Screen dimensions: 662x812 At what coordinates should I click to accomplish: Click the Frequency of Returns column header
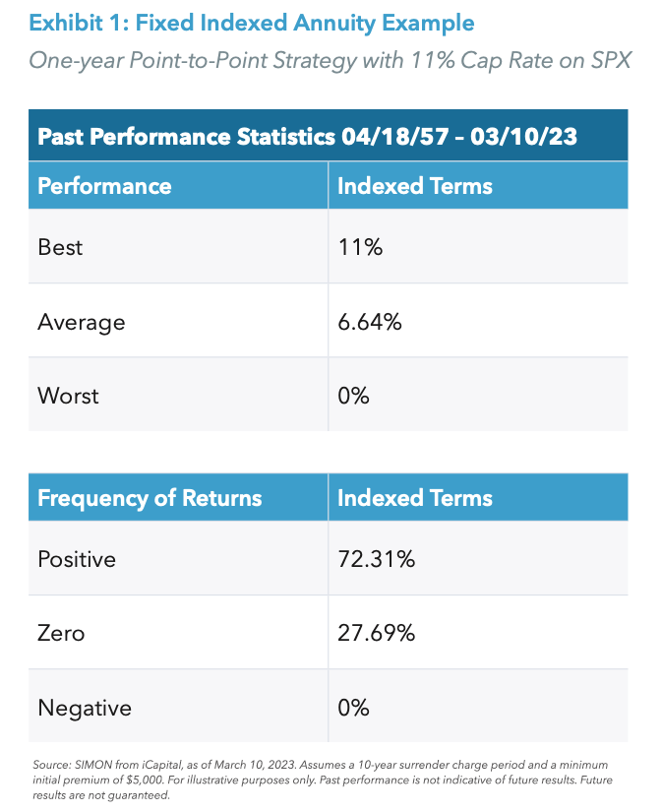click(150, 498)
